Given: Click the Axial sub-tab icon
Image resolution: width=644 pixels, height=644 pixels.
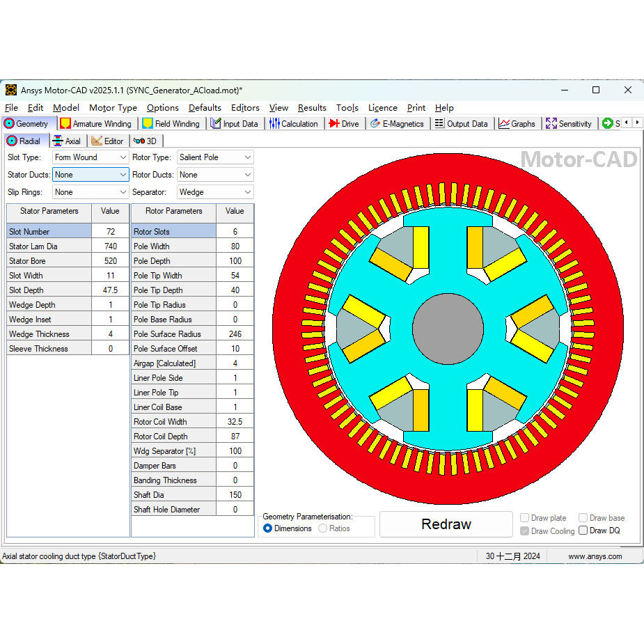Looking at the screenshot, I should [x=58, y=141].
